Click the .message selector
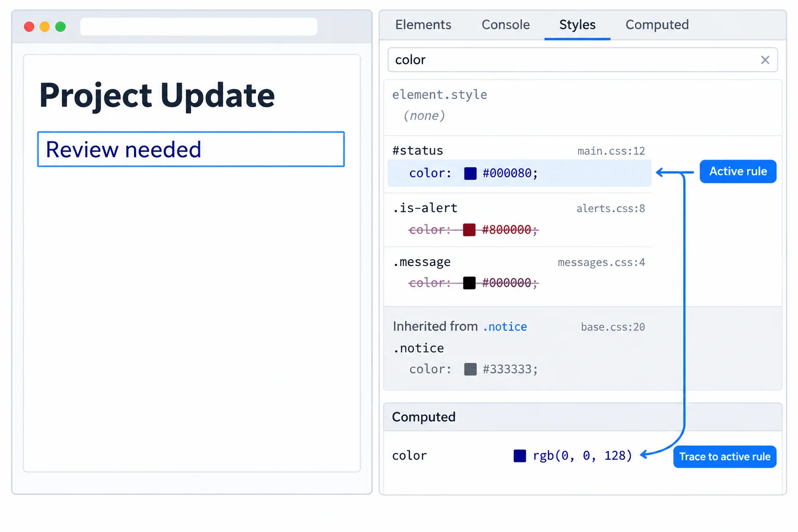This screenshot has height=532, width=798. (x=421, y=262)
